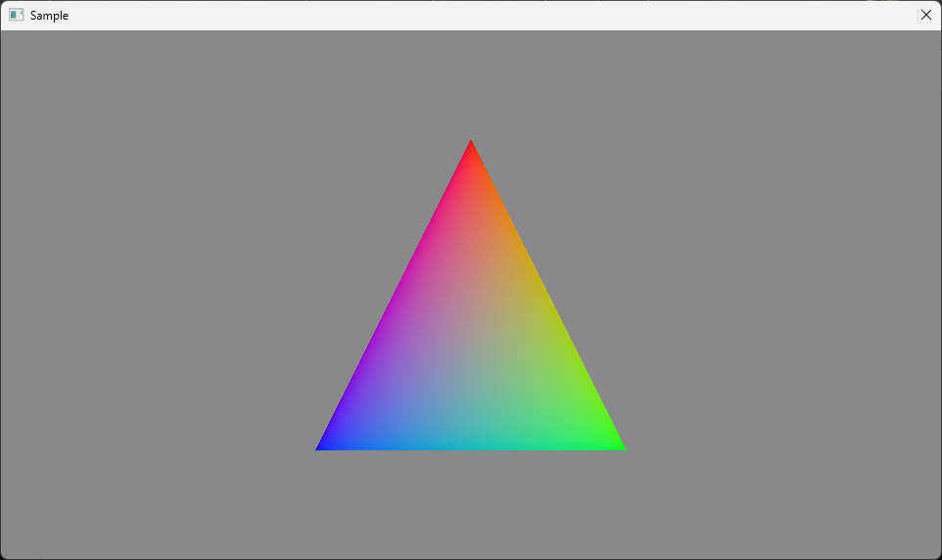Click the grayish center of the triangle
This screenshot has height=560, width=942.
(470, 347)
